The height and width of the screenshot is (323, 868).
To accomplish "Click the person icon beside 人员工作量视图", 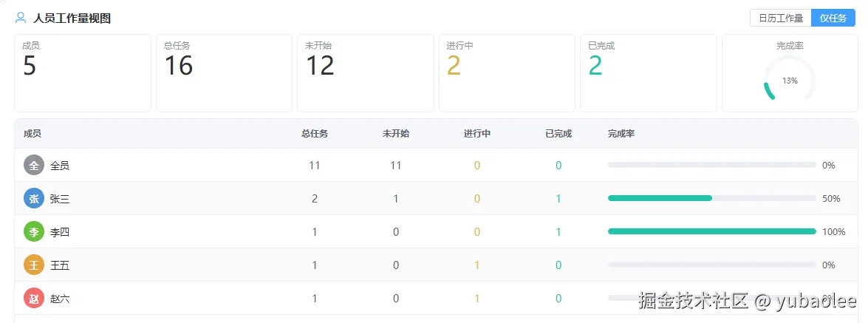I will [21, 18].
